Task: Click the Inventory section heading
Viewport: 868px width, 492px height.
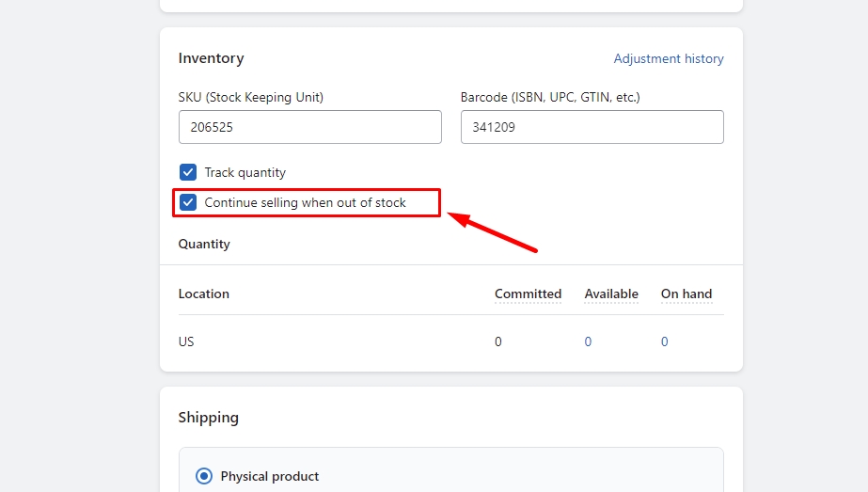Action: pyautogui.click(x=211, y=58)
